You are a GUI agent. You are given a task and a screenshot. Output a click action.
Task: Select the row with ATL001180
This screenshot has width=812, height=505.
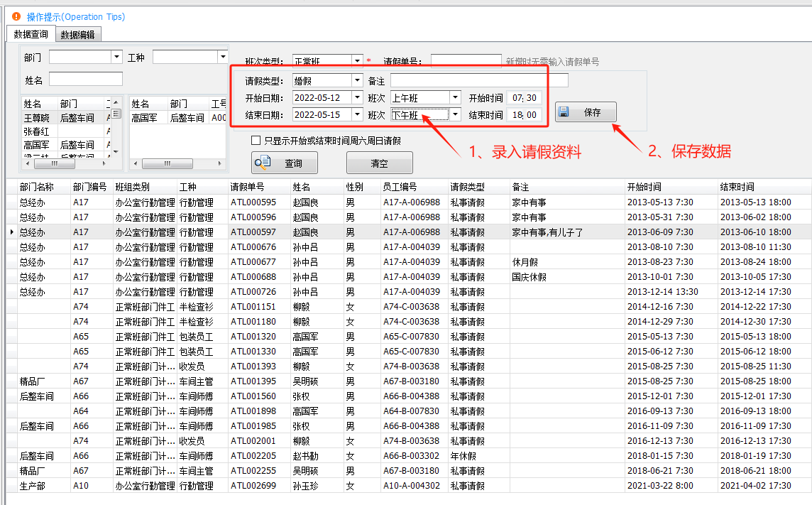point(409,322)
